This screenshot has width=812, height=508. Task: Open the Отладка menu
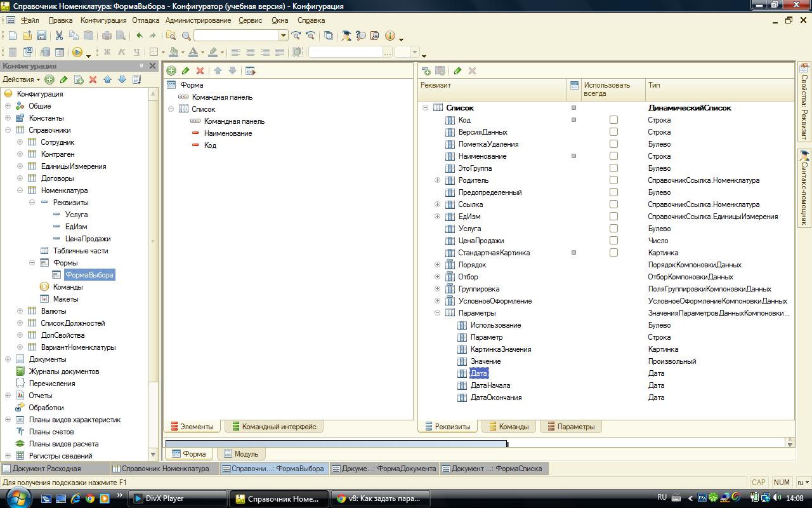(x=146, y=20)
